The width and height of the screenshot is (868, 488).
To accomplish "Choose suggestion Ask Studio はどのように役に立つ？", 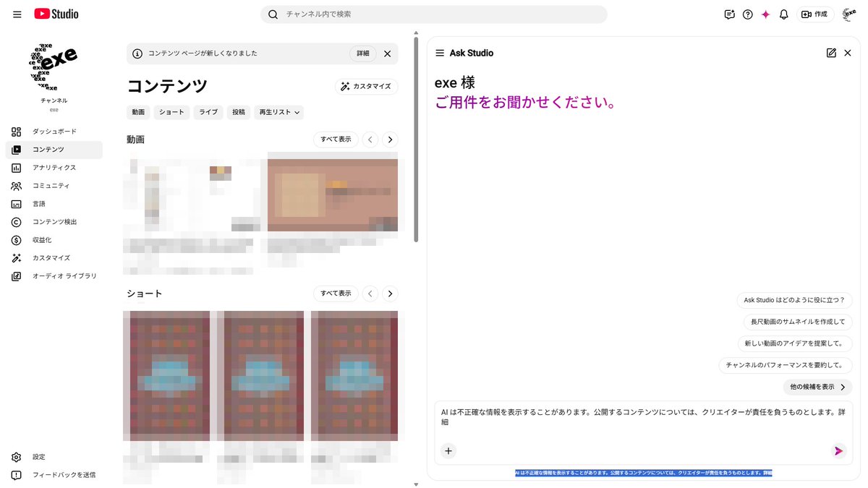I will pyautogui.click(x=794, y=300).
